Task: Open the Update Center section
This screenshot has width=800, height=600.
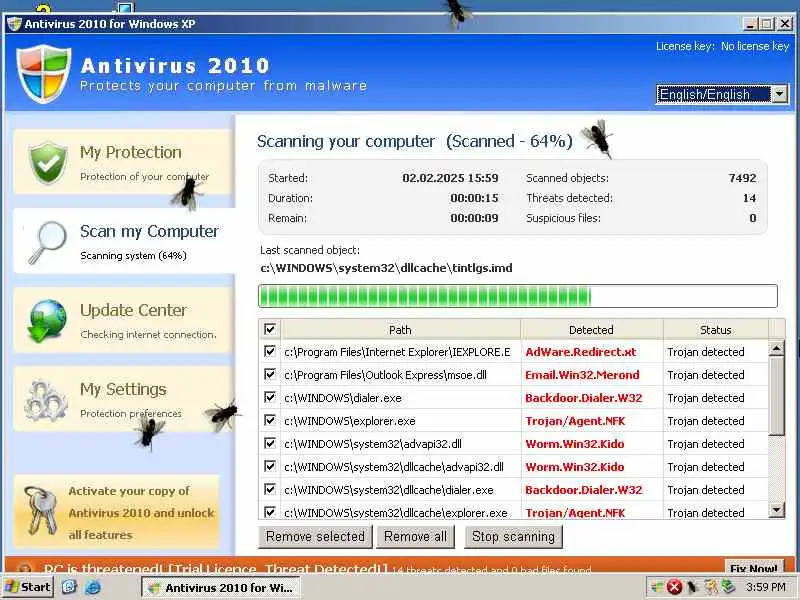Action: tap(124, 320)
